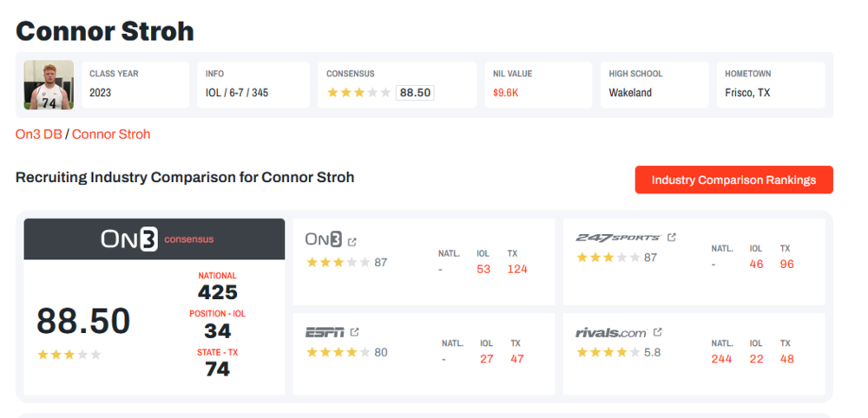868x418 pixels.
Task: Open On3 external link icon
Action: 352,240
